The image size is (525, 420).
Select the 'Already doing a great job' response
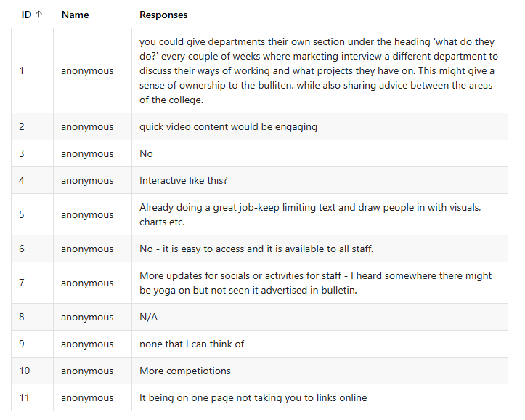310,214
